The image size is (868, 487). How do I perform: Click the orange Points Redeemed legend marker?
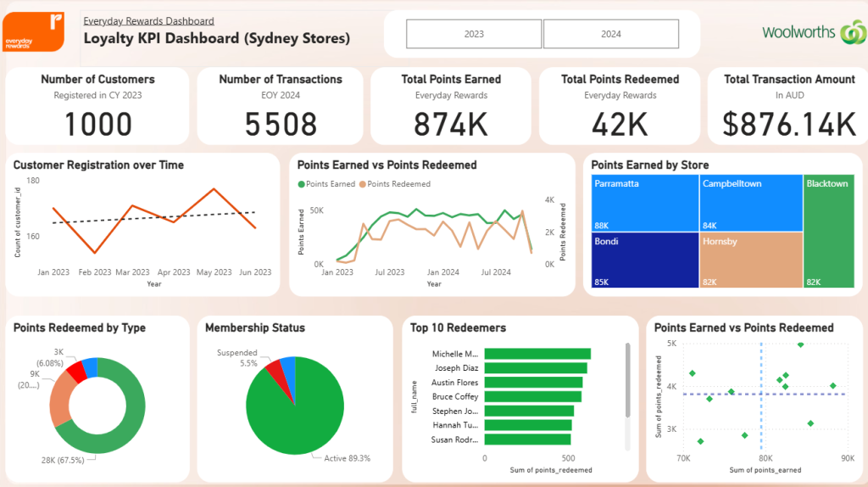[363, 184]
